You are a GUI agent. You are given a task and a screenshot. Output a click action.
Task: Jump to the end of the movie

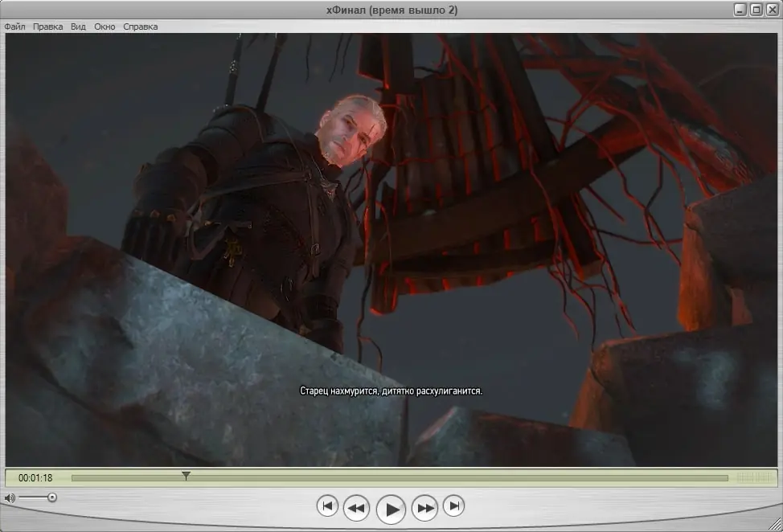click(454, 506)
